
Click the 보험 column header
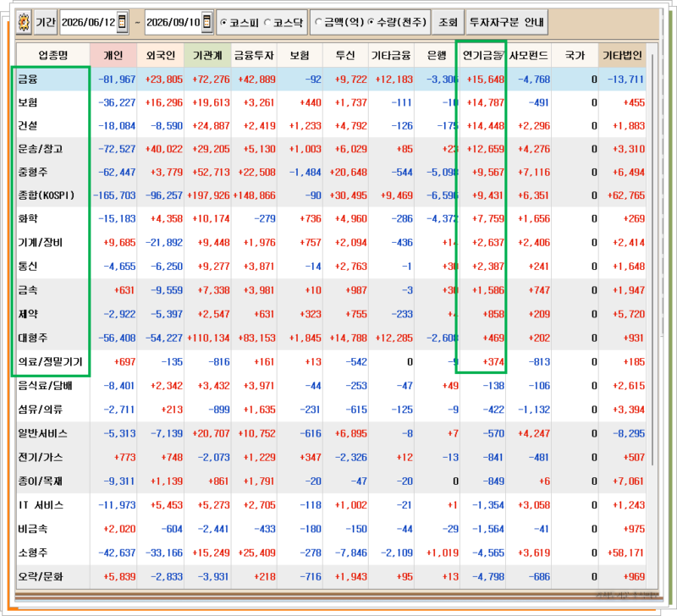pos(300,55)
